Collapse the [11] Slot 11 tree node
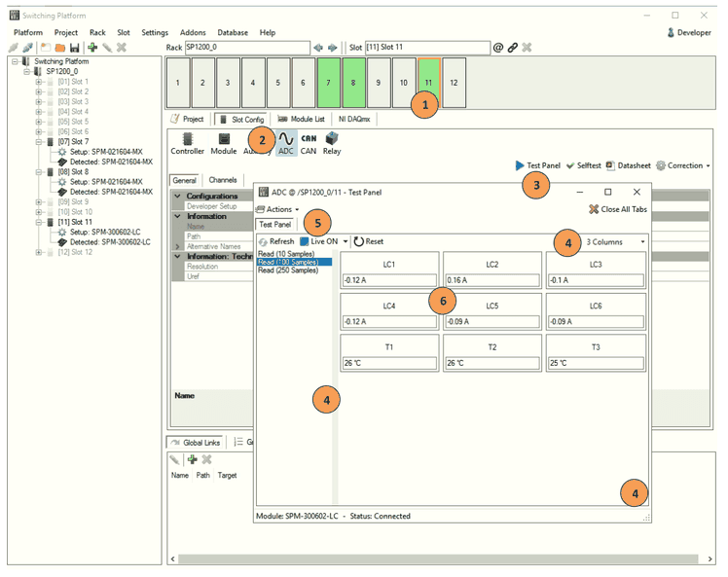Screen dimensions: 728x577 [40, 223]
